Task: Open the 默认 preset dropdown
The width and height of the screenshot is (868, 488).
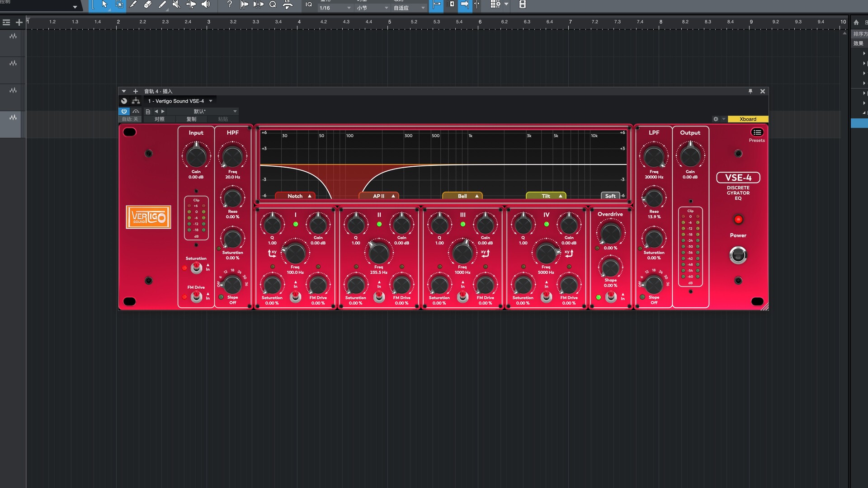Action: click(x=202, y=111)
